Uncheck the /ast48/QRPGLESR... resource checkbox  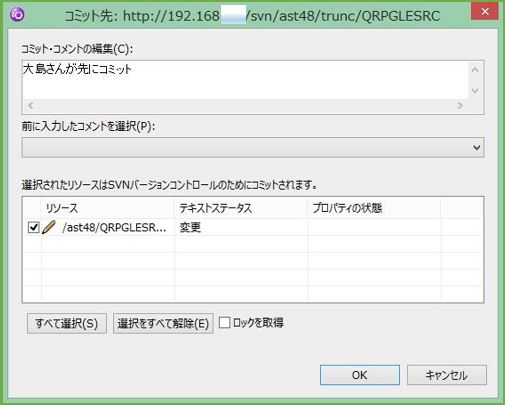(33, 227)
